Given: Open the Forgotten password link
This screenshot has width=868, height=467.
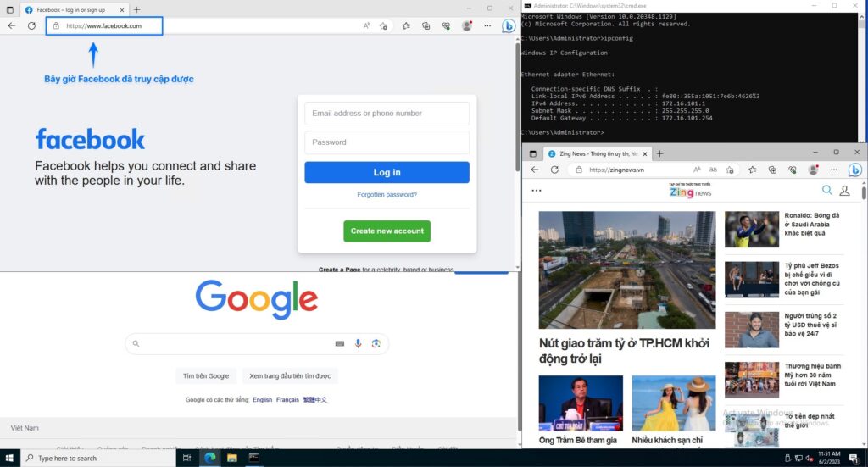Looking at the screenshot, I should (387, 195).
